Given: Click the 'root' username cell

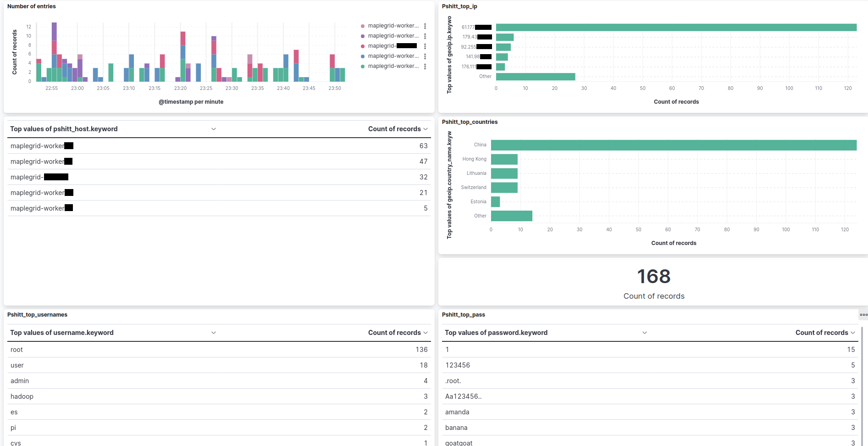Looking at the screenshot, I should 17,350.
